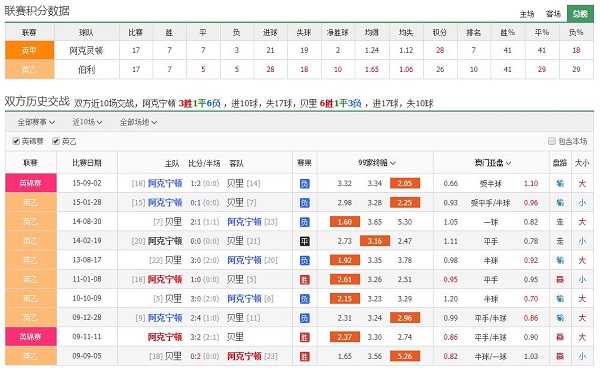Click the 伯利 team name in standings table

coord(86,70)
